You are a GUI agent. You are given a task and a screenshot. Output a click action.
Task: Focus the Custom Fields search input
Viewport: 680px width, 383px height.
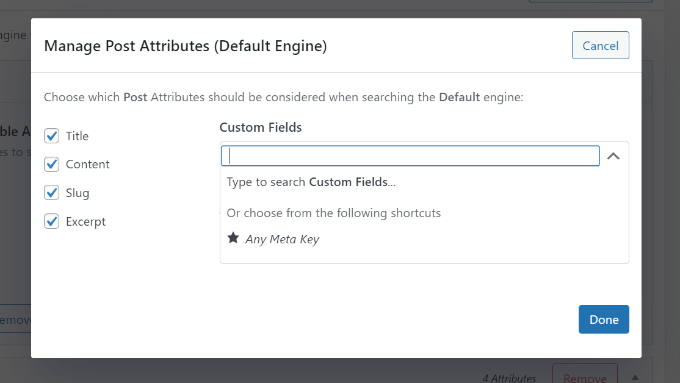(x=410, y=156)
